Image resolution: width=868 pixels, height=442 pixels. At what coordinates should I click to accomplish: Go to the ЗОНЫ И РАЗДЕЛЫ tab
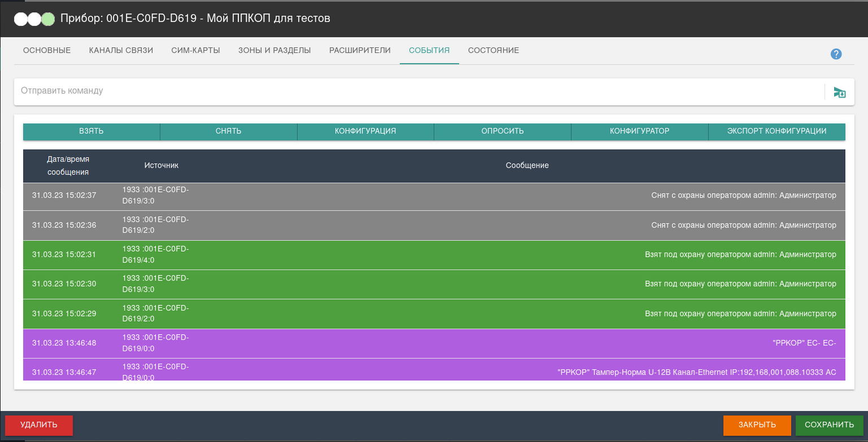pos(275,50)
